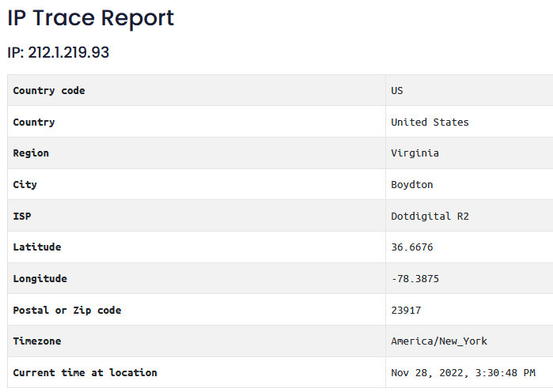
Task: Click the Boydton city value
Action: (412, 185)
